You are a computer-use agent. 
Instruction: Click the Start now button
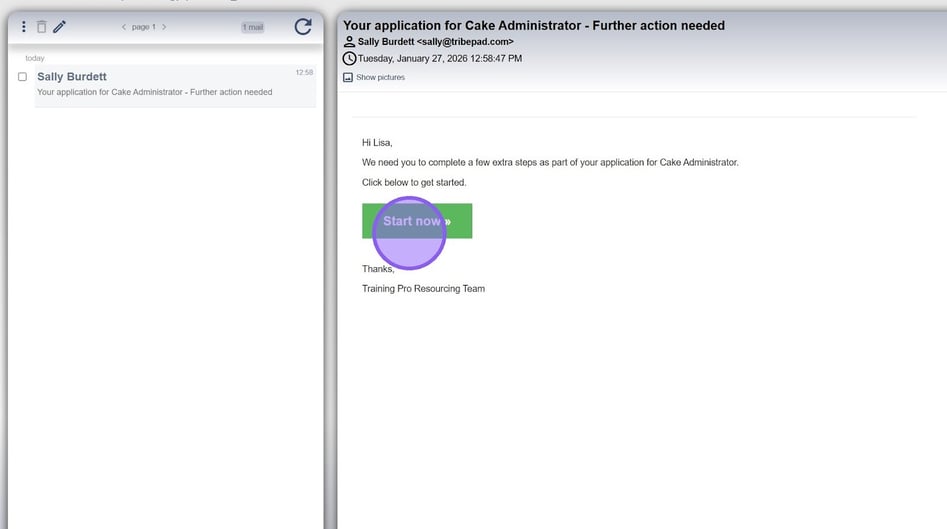tap(417, 221)
